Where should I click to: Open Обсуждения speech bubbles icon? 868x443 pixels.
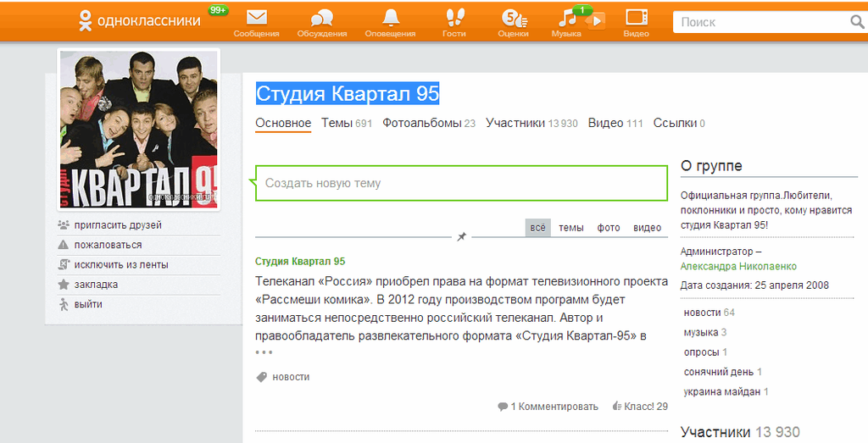(321, 19)
